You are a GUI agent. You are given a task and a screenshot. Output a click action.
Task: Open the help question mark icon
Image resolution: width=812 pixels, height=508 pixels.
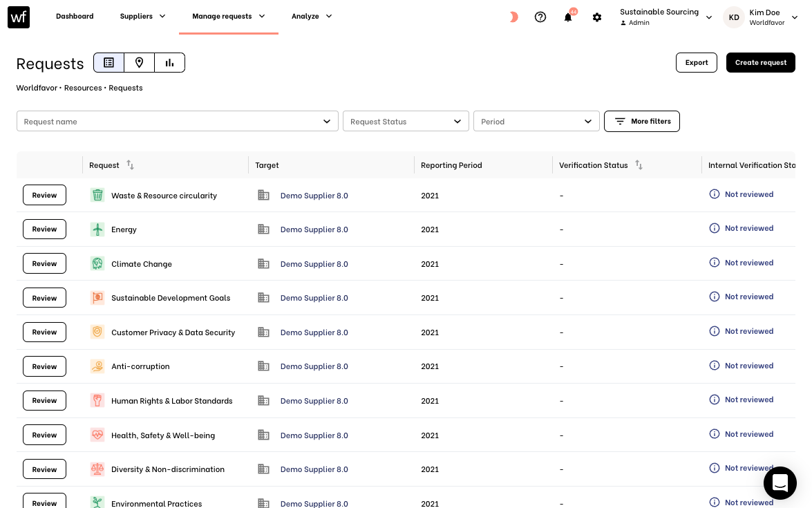click(540, 17)
